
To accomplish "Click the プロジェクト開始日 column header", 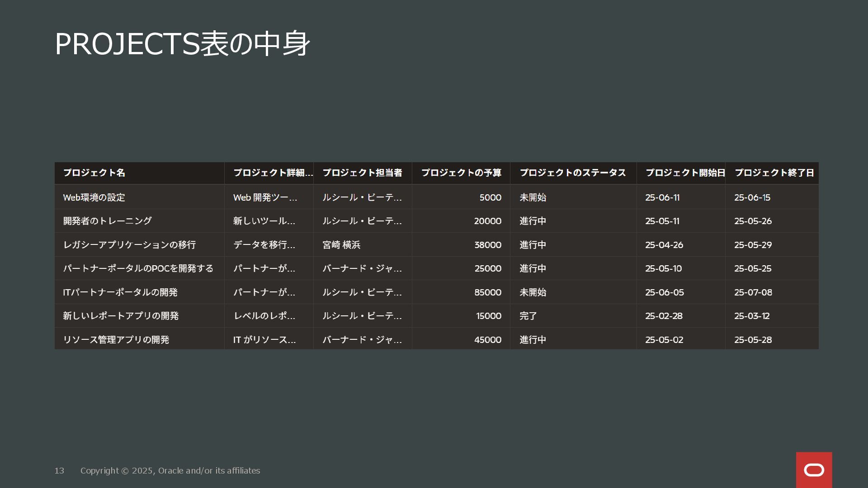I will 685,173.
